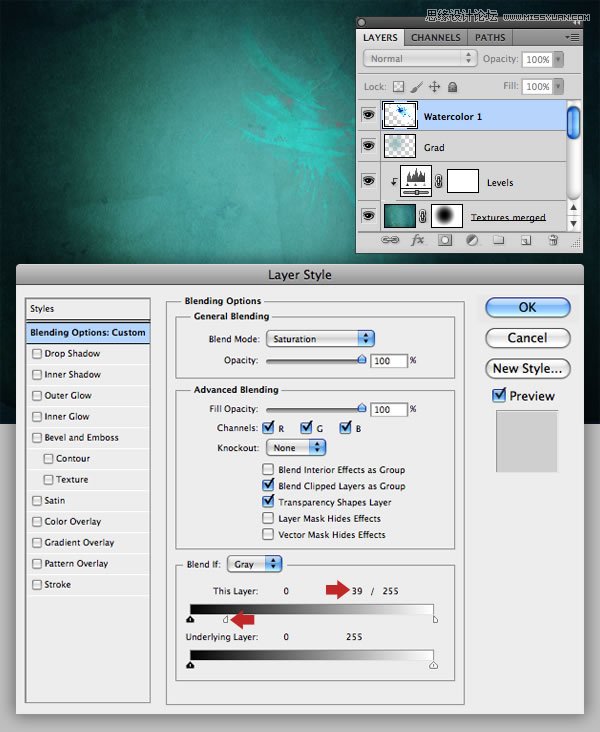Lock transparent pixels in Layers panel
Image resolution: width=600 pixels, height=732 pixels.
(x=398, y=87)
